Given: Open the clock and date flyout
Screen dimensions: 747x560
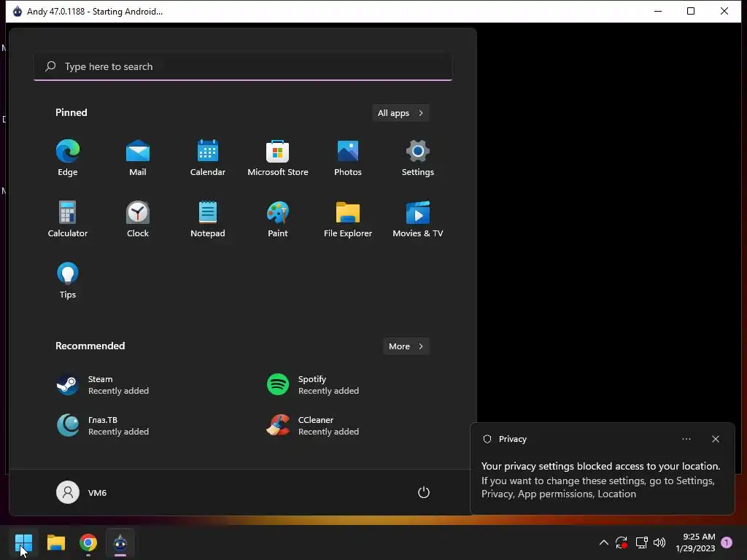Looking at the screenshot, I should pos(695,542).
